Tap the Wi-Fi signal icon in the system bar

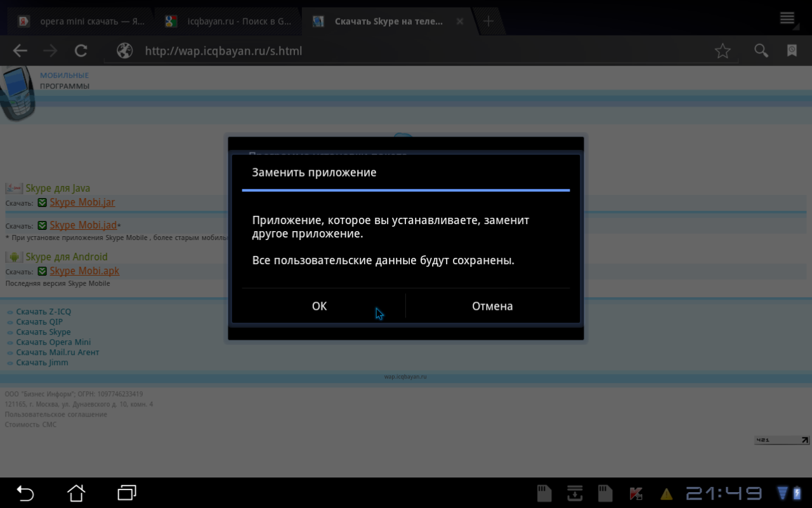click(783, 493)
